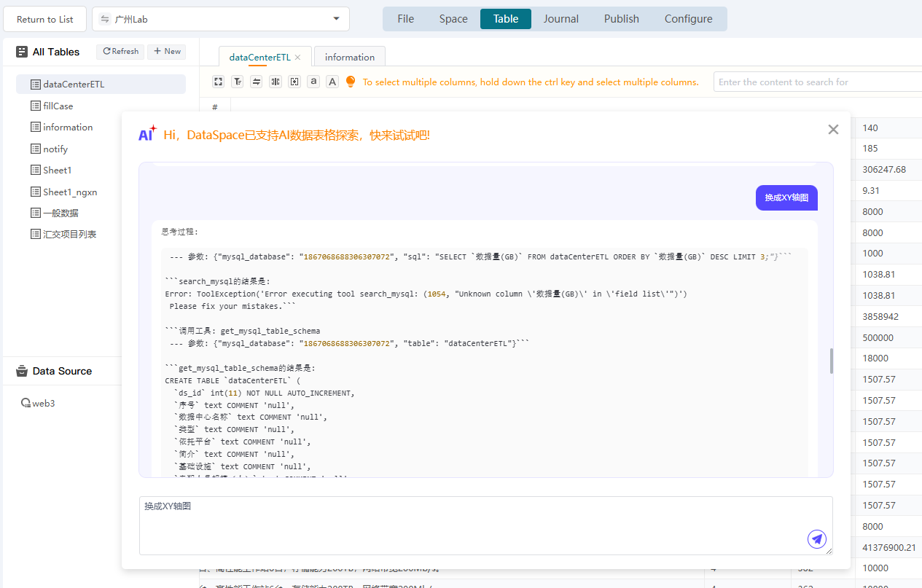Open the Configure tab
The image size is (922, 588).
point(689,19)
